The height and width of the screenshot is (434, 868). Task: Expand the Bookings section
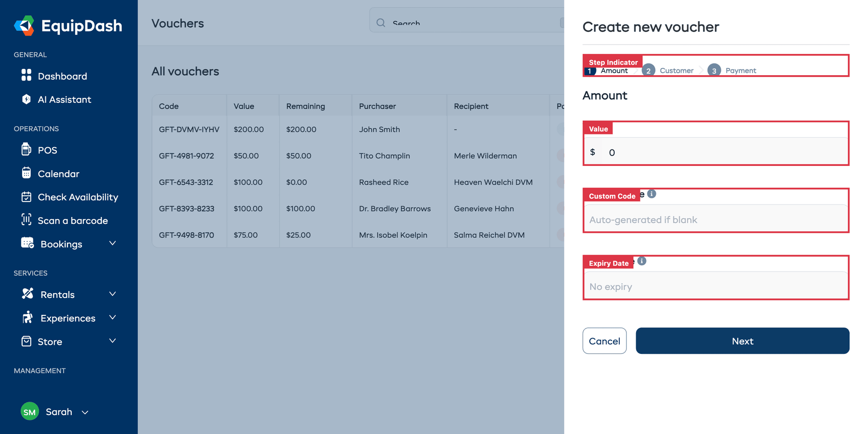112,244
